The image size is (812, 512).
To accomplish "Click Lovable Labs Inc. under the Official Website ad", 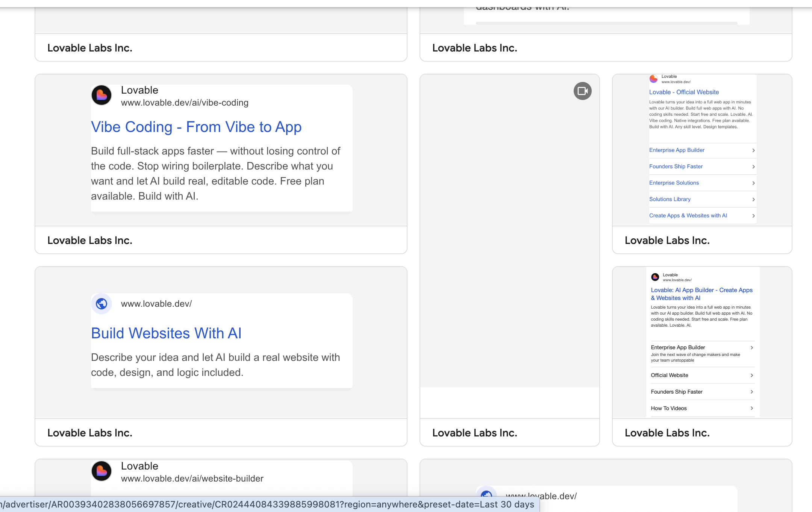I will click(667, 240).
